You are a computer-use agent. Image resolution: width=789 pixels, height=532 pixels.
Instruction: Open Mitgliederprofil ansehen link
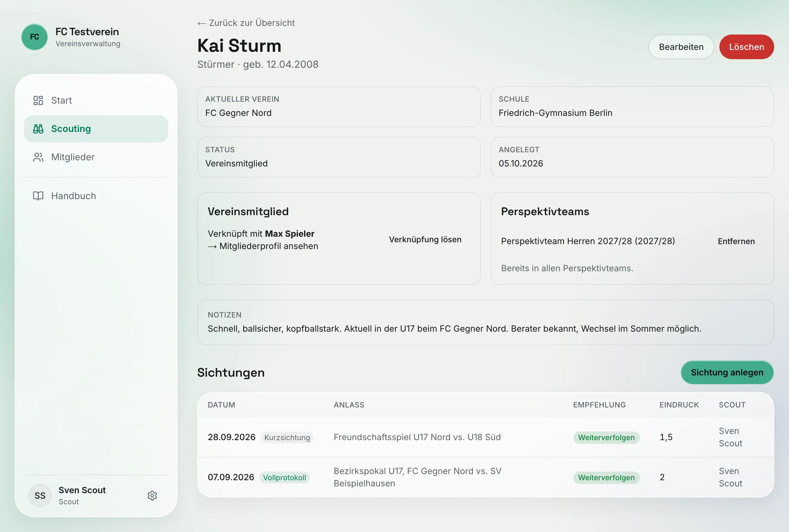[263, 246]
